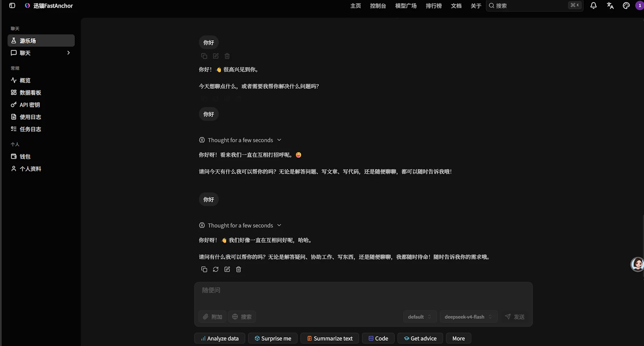Open the theme palette icon
This screenshot has width=644, height=346.
tap(626, 6)
